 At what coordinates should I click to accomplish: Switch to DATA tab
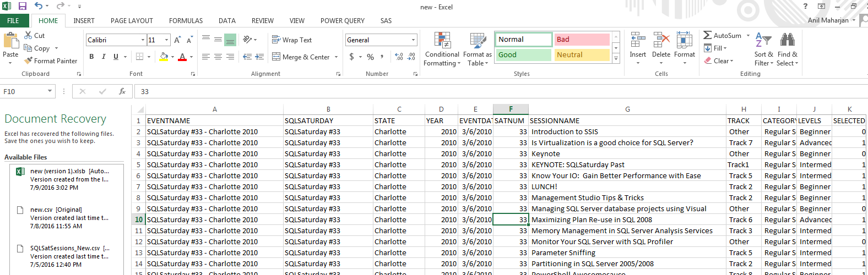pos(227,20)
